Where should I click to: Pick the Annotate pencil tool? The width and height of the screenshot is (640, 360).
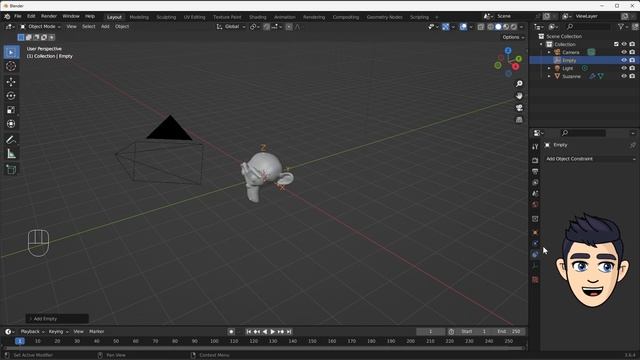pyautogui.click(x=11, y=140)
